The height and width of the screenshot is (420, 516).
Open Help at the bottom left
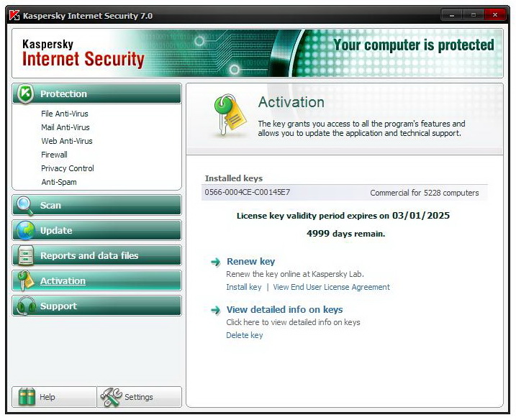[x=54, y=397]
